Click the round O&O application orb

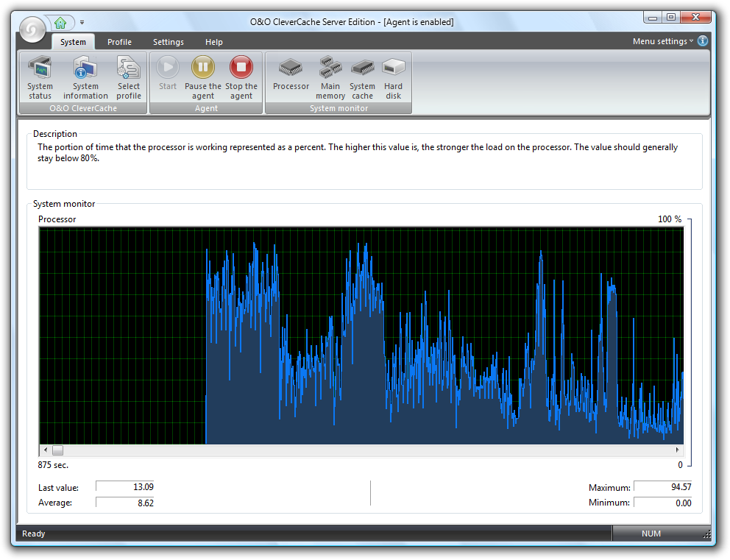[x=32, y=29]
